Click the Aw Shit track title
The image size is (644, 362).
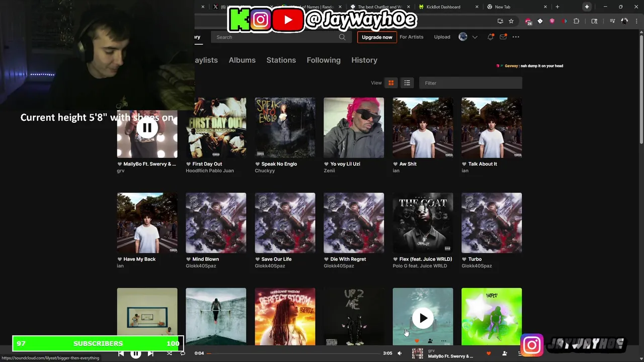click(x=408, y=164)
